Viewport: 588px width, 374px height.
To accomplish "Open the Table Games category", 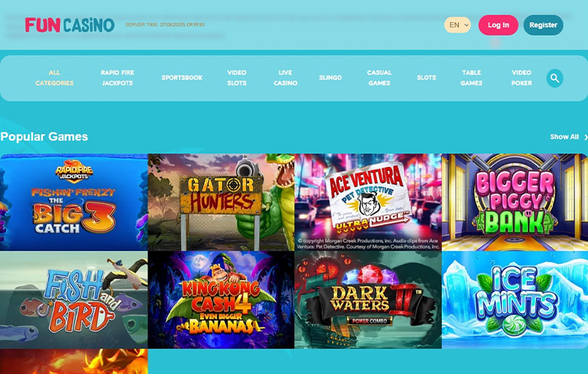I will [x=471, y=78].
